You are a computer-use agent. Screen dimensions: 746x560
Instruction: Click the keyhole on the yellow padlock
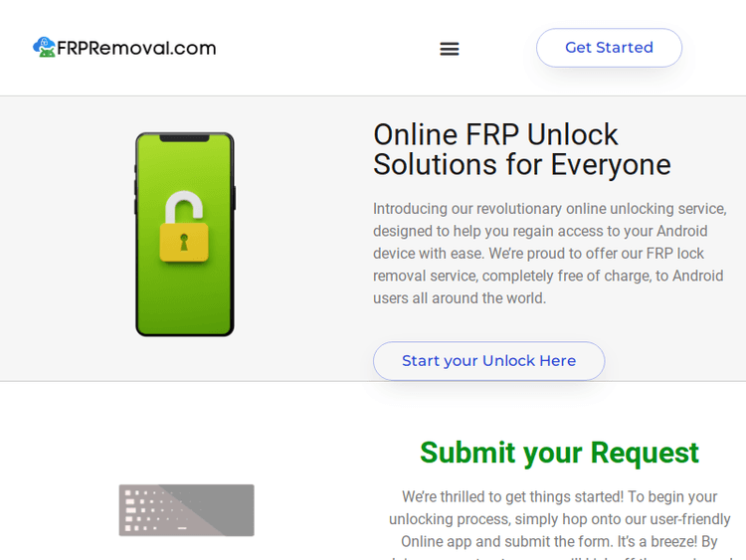[184, 241]
